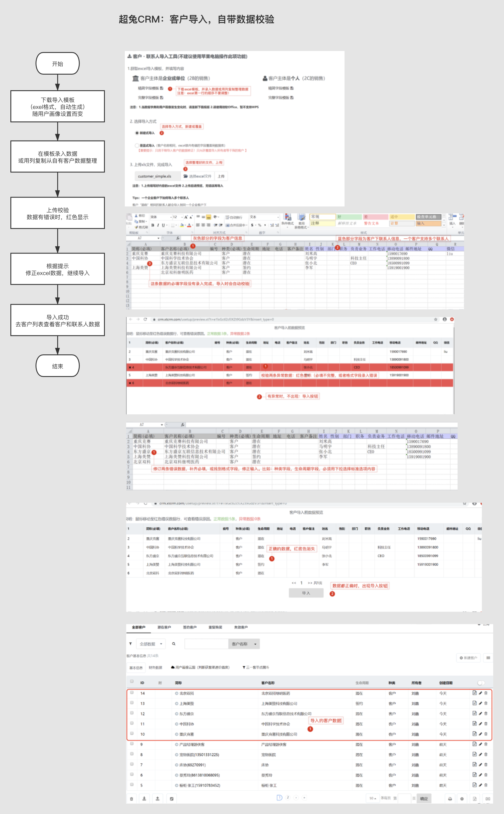504x814 pixels.
Task: Switch to the 重复购买 tab
Action: coord(215,627)
